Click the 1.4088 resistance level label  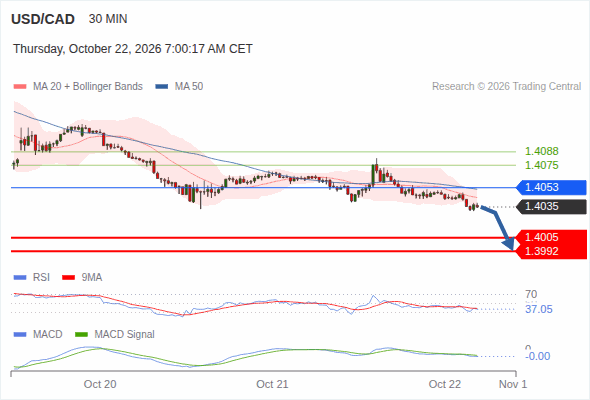tap(541, 151)
